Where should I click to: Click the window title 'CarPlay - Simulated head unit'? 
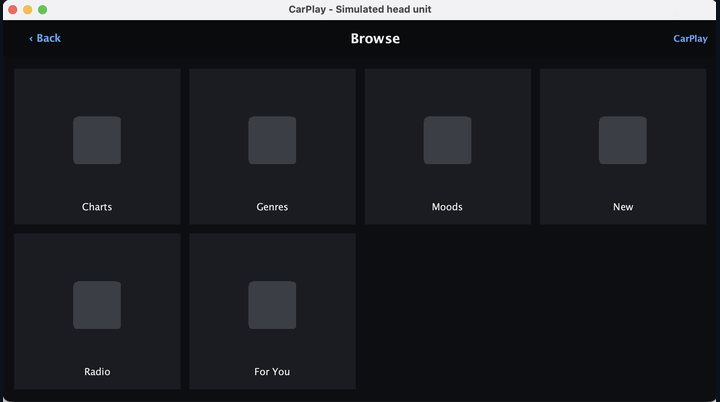[360, 9]
